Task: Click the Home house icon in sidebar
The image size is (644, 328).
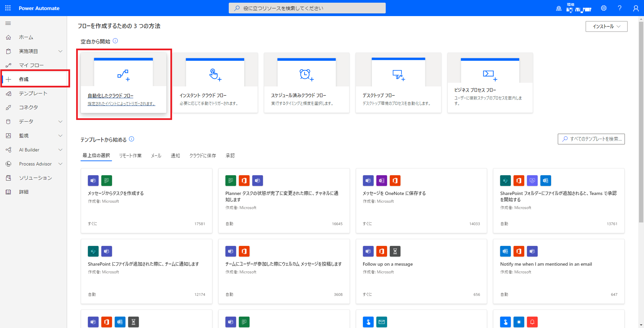Action: pyautogui.click(x=9, y=37)
